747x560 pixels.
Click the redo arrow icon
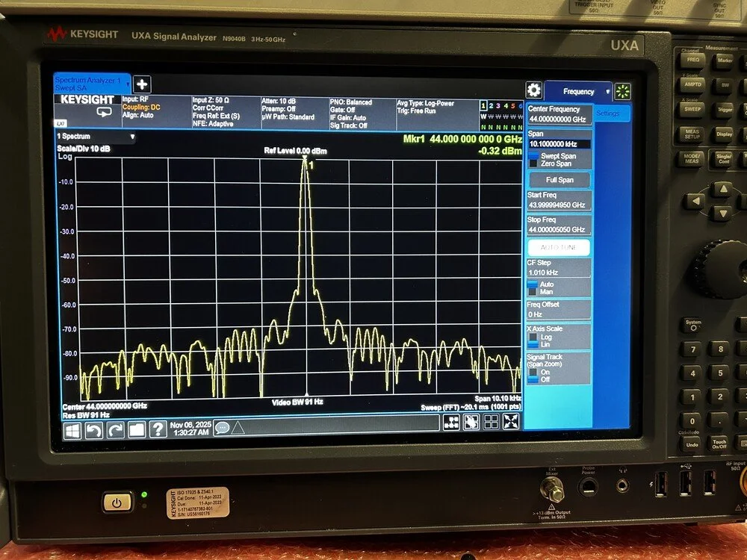tap(114, 428)
